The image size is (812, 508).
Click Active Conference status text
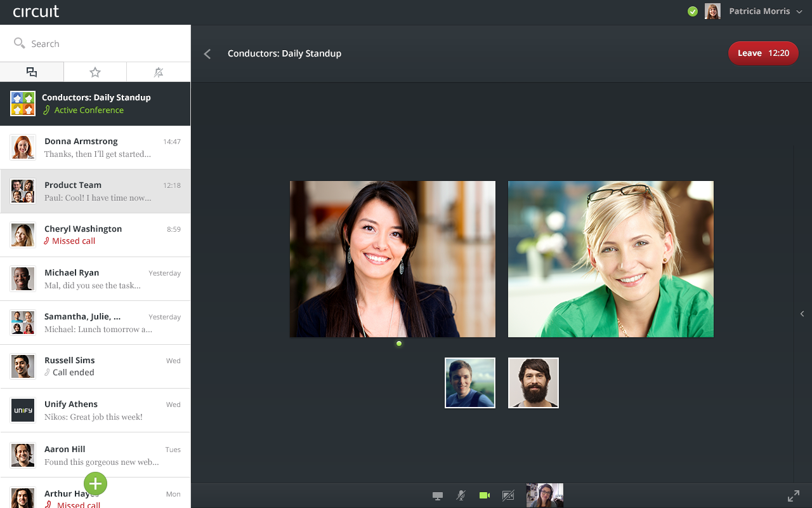(89, 110)
